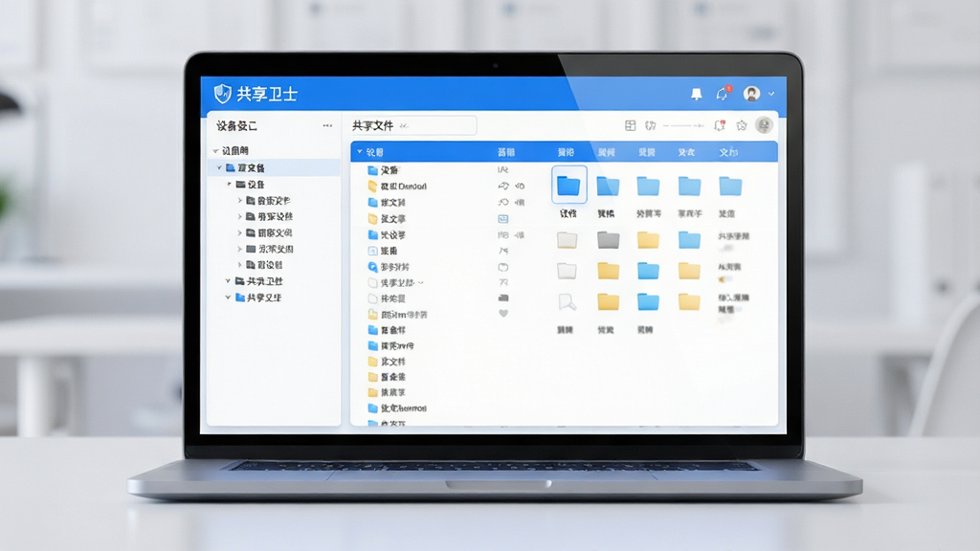Viewport: 980px width, 551px height.
Task: Collapse the highlighted tree item's arrow
Action: [219, 167]
